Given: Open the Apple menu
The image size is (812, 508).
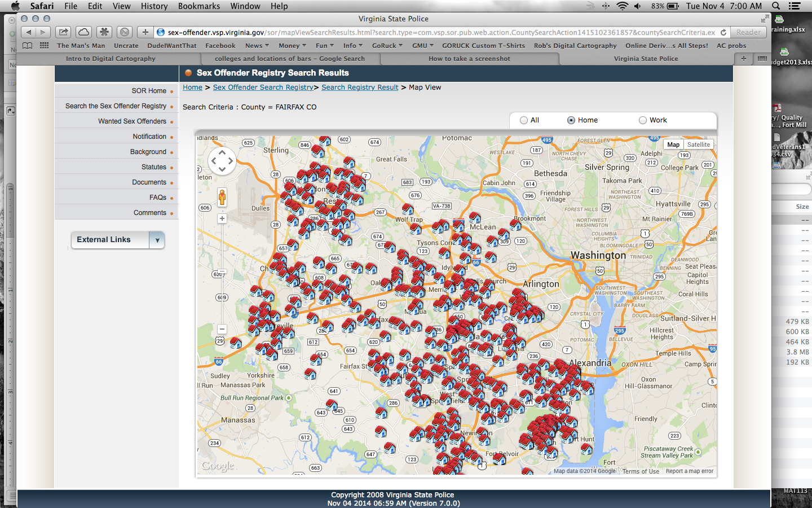Looking at the screenshot, I should (15, 6).
